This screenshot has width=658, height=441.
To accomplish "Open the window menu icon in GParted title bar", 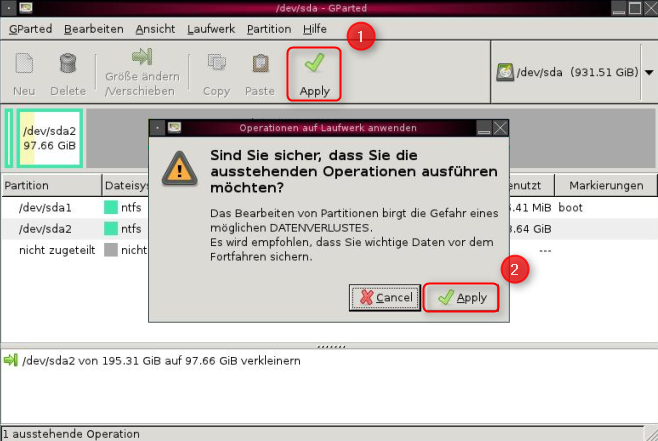I will (x=9, y=8).
